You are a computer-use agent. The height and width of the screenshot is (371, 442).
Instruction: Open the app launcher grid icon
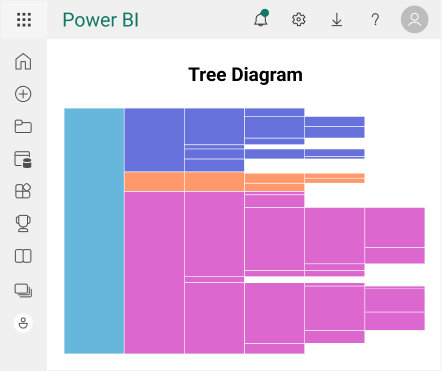tap(24, 20)
